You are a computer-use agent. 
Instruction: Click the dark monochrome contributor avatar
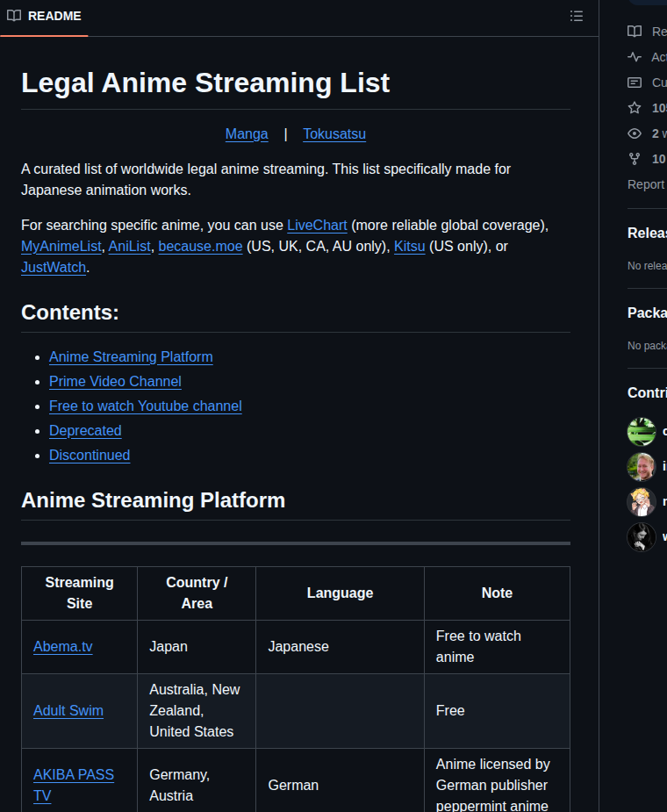coord(642,537)
